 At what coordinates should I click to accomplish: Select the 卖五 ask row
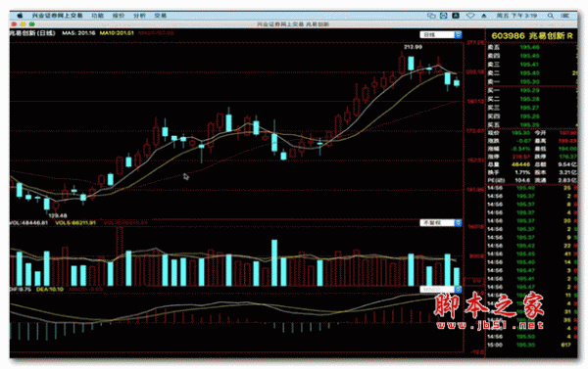point(532,48)
